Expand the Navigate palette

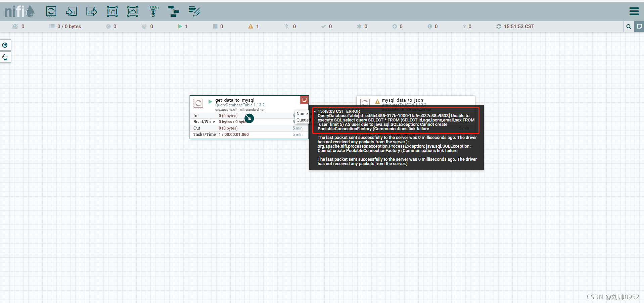tap(5, 45)
